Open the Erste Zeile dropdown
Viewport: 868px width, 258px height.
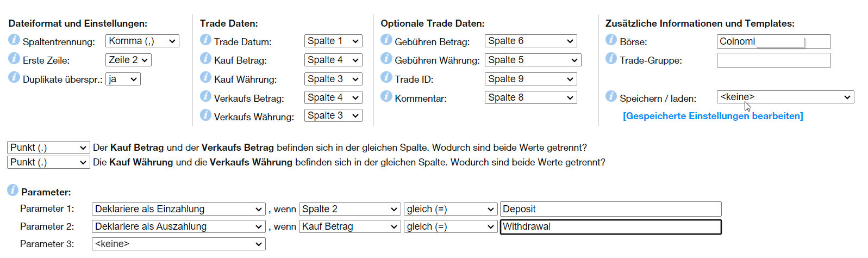[x=128, y=60]
